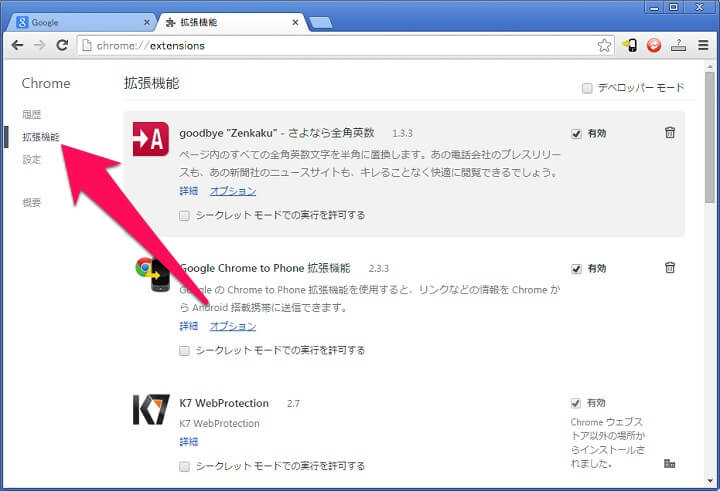
Task: Uncheck 有効 for goodbye Zenkaku
Action: (x=576, y=134)
